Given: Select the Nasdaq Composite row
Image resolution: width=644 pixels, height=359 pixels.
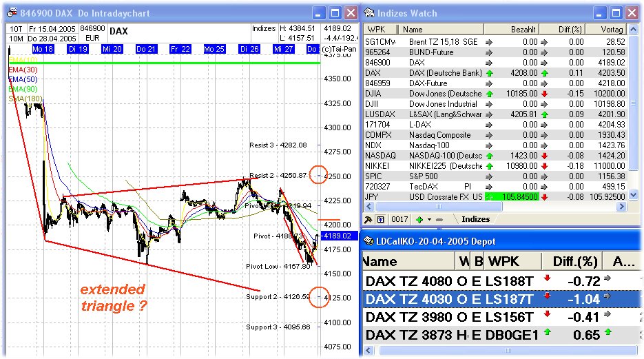Looking at the screenshot, I should coord(495,135).
